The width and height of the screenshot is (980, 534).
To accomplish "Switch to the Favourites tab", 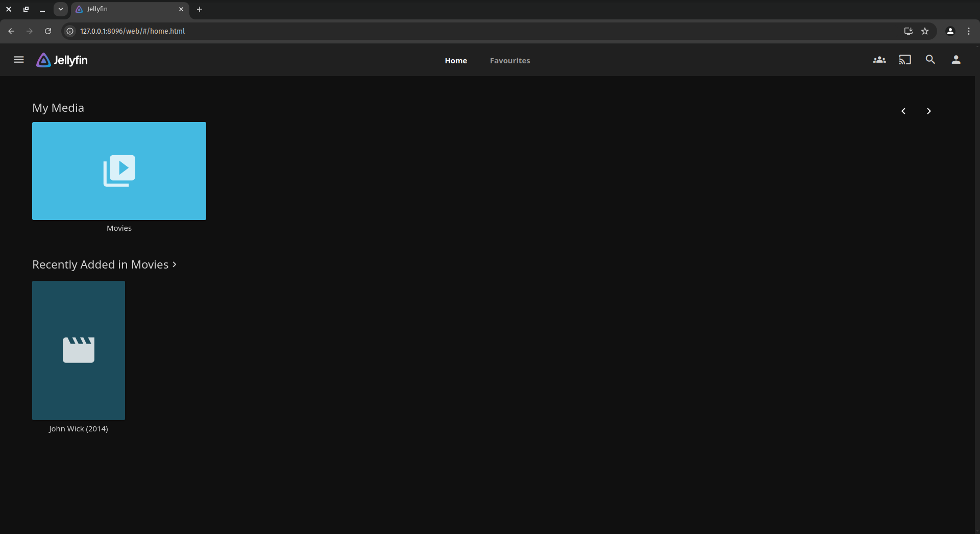I will (509, 61).
